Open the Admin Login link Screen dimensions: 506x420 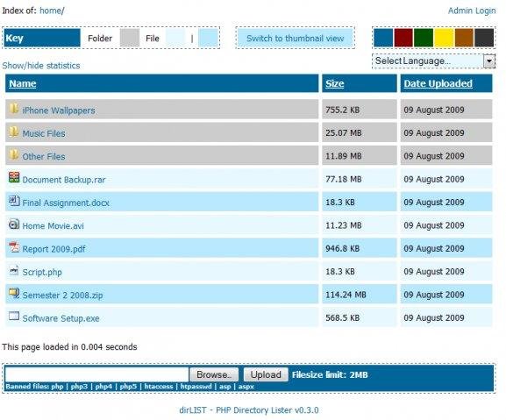coord(472,11)
